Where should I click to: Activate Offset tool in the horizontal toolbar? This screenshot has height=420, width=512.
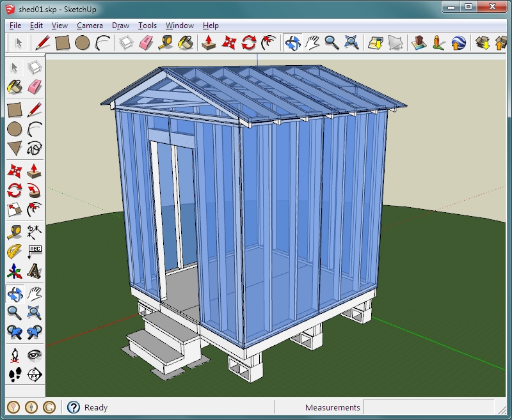coord(269,43)
